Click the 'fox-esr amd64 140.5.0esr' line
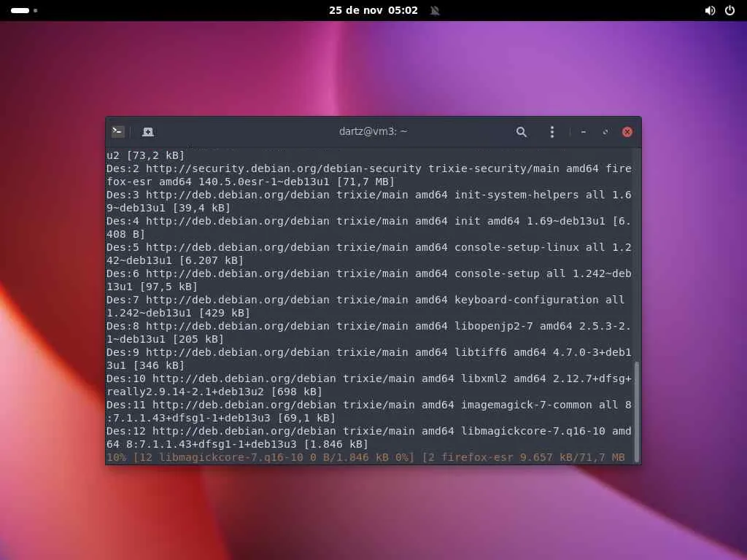This screenshot has height=560, width=747. coord(251,182)
